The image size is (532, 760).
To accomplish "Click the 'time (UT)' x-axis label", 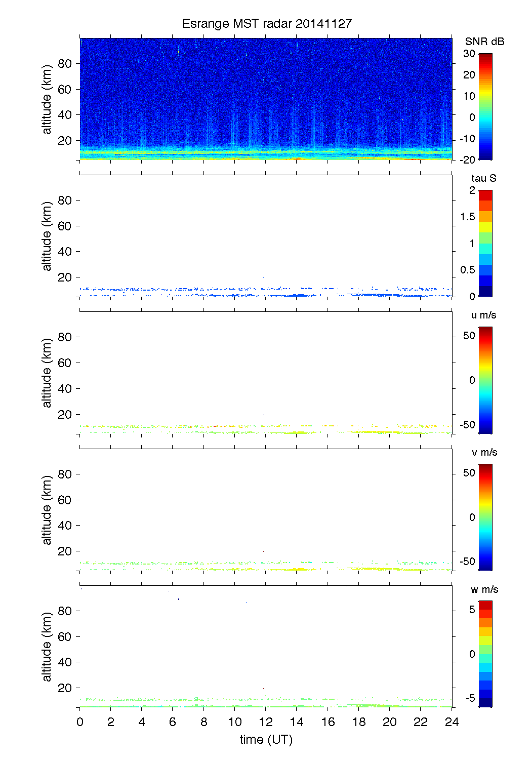I will click(266, 739).
